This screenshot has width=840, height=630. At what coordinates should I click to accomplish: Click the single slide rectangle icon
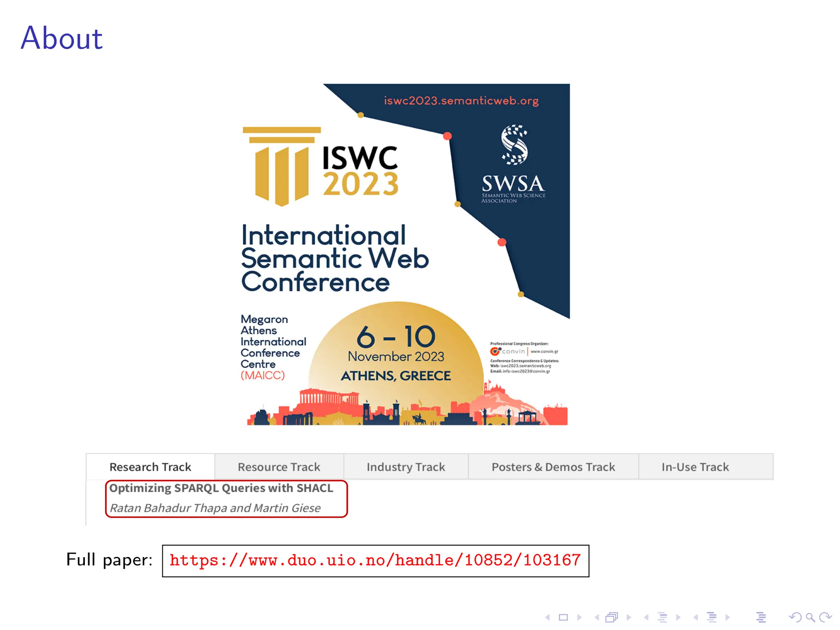point(564,617)
